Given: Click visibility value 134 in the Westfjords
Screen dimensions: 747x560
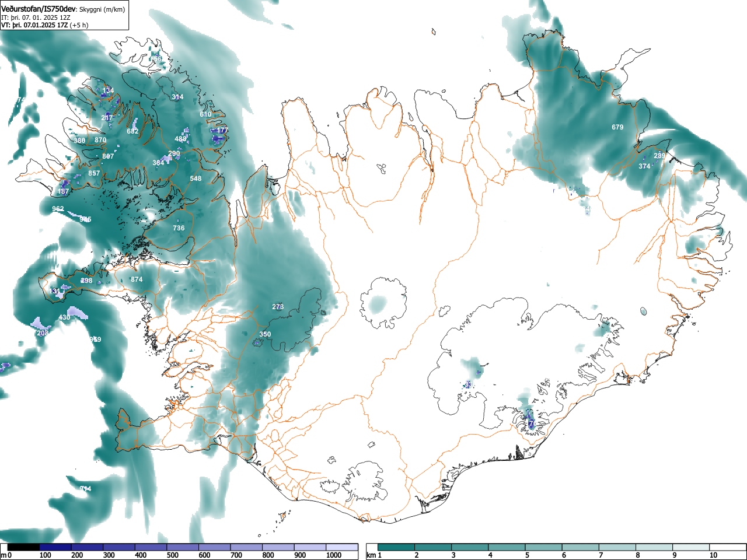Looking at the screenshot, I should point(108,90).
